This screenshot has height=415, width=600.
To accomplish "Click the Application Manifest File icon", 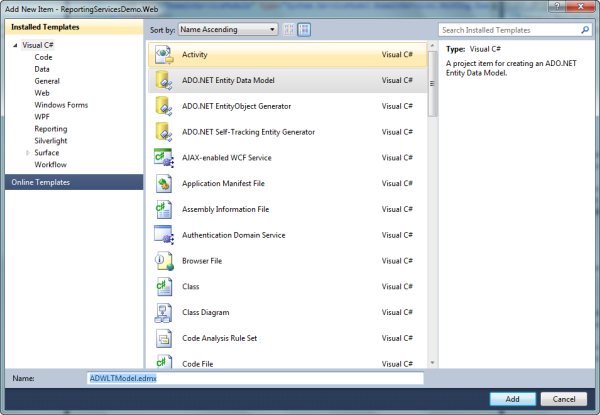I will click(164, 184).
